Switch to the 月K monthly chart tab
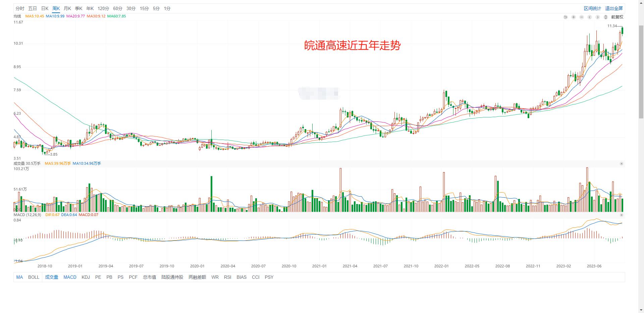Image resolution: width=644 pixels, height=313 pixels. coord(67,8)
